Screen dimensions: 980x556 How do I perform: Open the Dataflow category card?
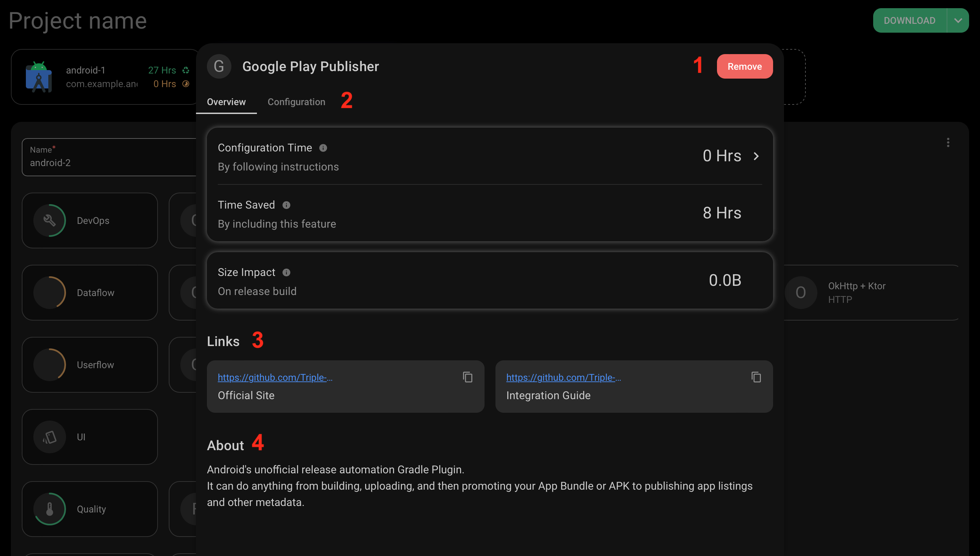(90, 293)
